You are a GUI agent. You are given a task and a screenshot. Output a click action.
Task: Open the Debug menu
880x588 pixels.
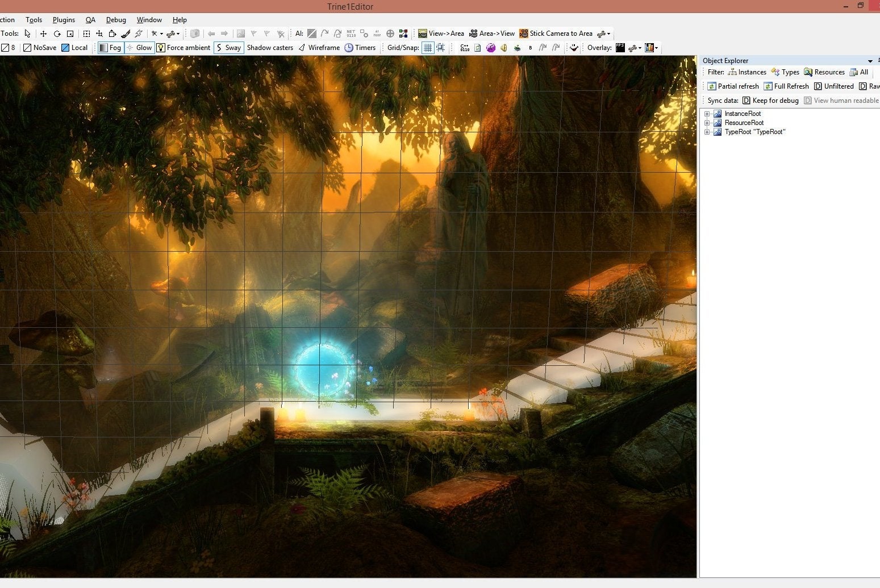click(x=116, y=20)
